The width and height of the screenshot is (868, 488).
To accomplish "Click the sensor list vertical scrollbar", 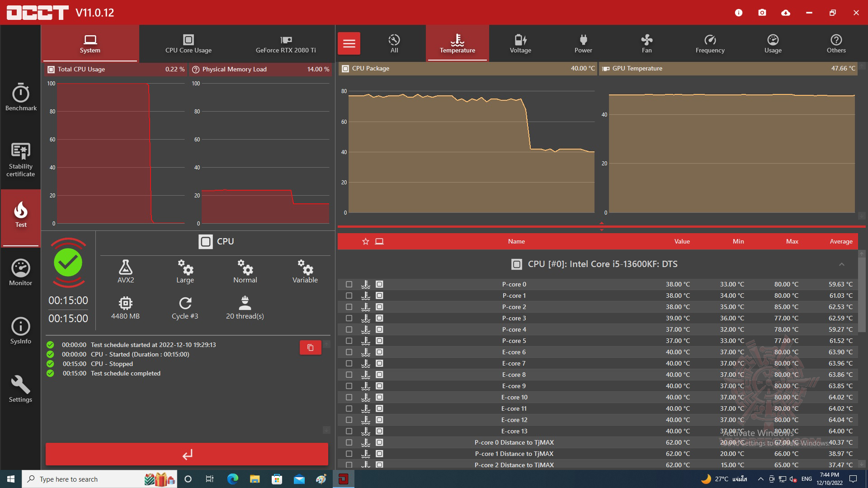I will [862, 294].
